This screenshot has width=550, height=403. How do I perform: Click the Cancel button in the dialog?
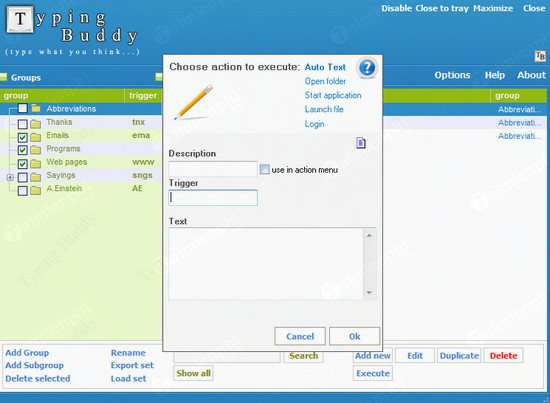pyautogui.click(x=300, y=336)
